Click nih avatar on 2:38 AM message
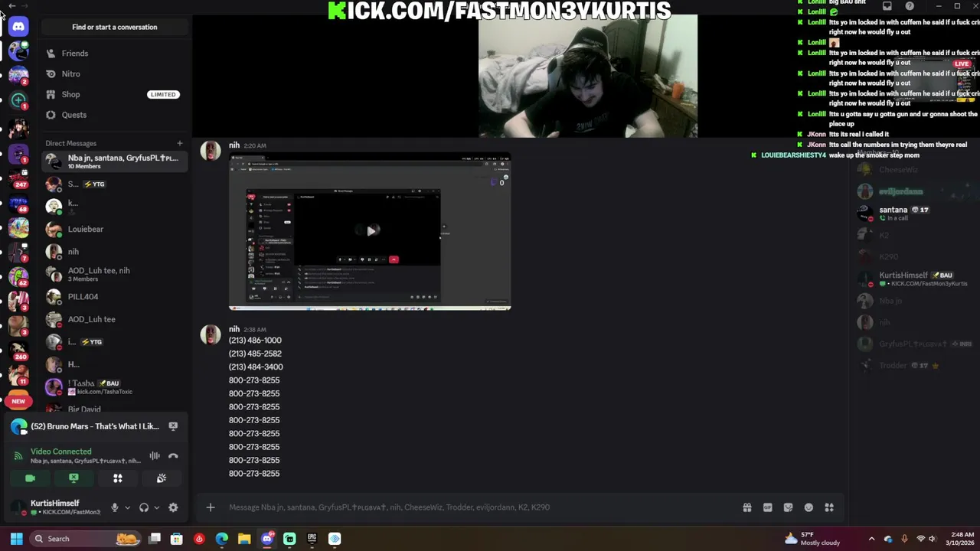Screen dimensions: 980x551 [211, 334]
